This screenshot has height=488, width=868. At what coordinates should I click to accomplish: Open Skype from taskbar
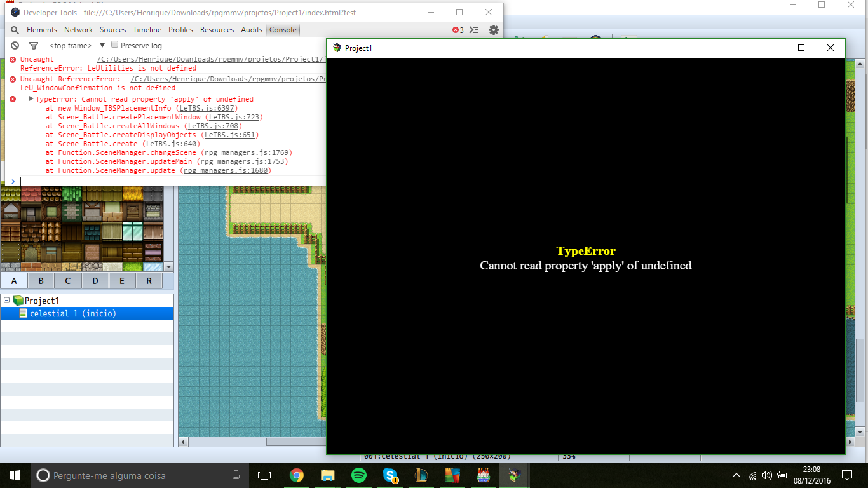(x=390, y=475)
